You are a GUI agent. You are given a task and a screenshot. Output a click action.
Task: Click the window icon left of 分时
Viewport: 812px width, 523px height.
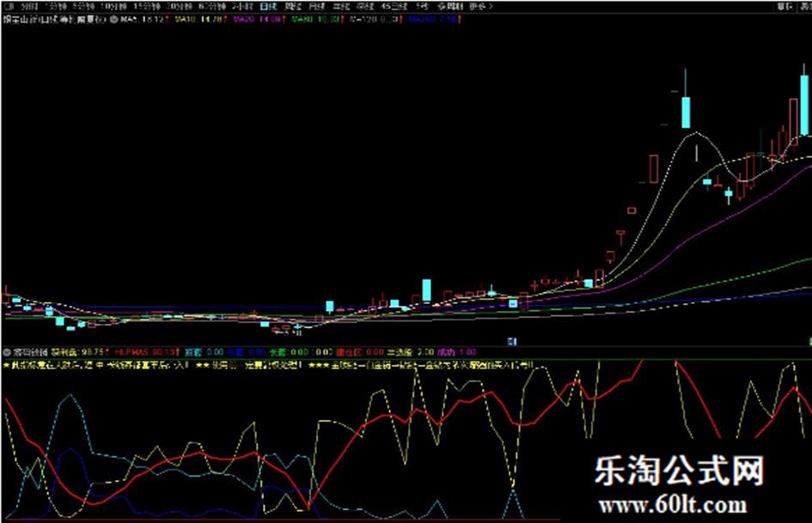[x=9, y=6]
